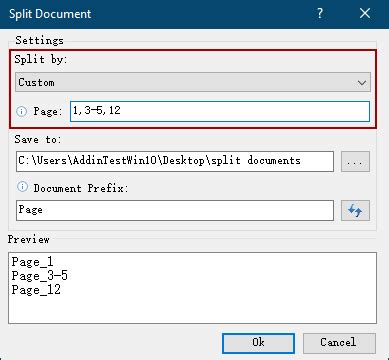Click the Split by label

click(x=41, y=59)
